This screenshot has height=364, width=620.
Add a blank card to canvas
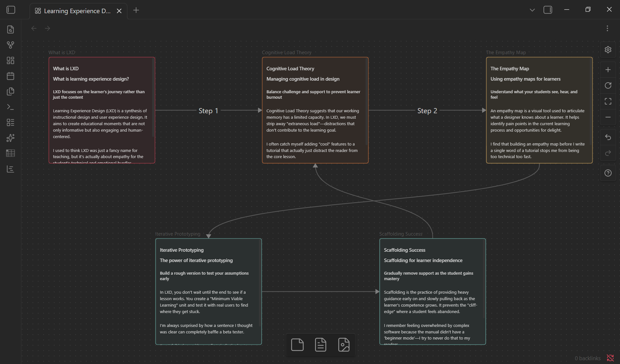[x=297, y=344]
